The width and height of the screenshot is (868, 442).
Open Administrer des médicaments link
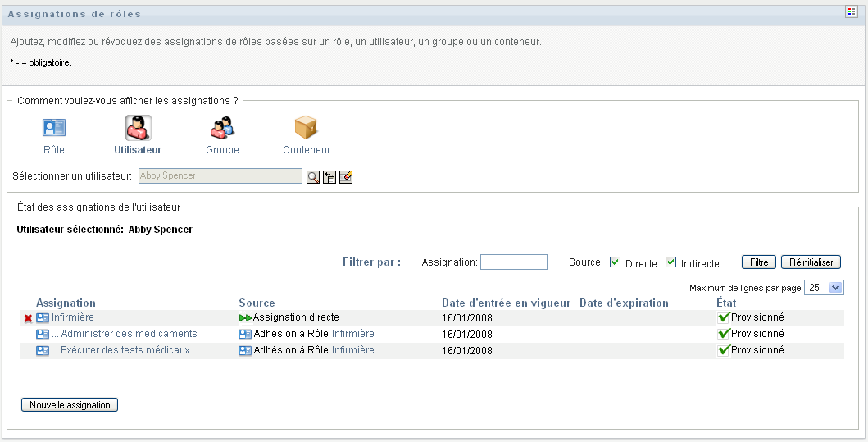(129, 334)
